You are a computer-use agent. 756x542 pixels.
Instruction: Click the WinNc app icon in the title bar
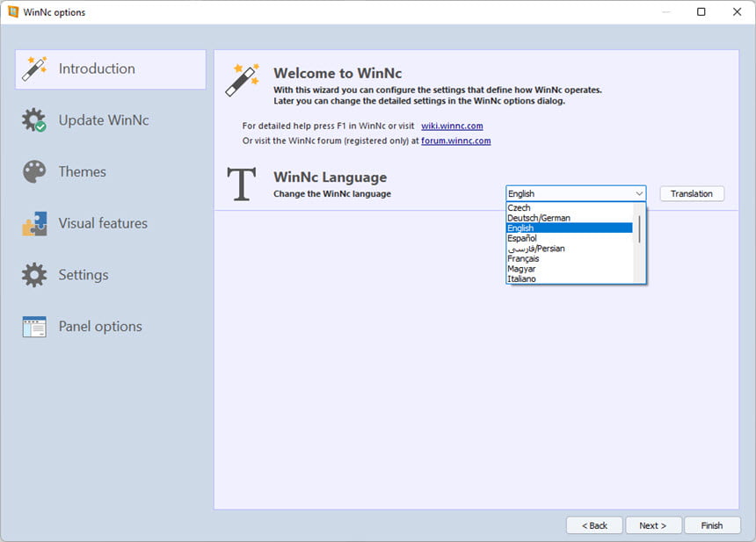click(x=13, y=12)
